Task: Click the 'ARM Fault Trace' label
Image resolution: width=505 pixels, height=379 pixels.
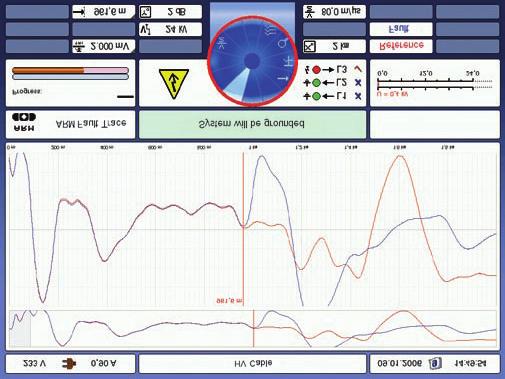Action: pos(91,124)
